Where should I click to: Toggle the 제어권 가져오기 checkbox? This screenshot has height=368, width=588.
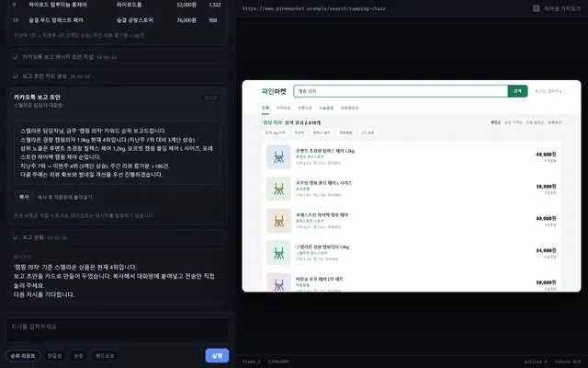537,8
